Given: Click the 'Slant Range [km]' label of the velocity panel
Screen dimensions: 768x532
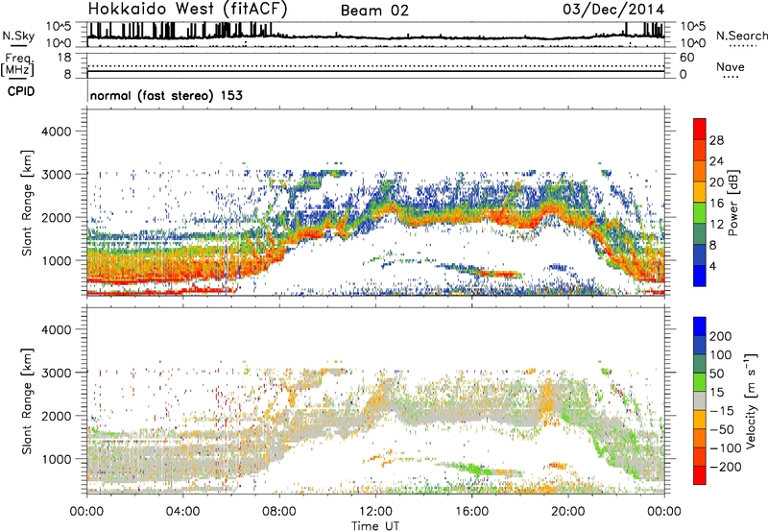Looking at the screenshot, I should pos(27,401).
